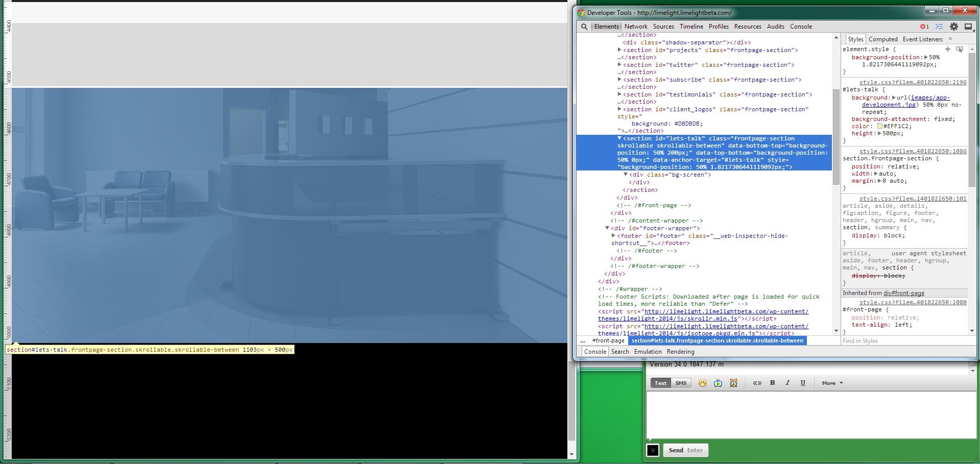Open the Event Listeners tab
This screenshot has height=464, width=980.
click(x=922, y=39)
